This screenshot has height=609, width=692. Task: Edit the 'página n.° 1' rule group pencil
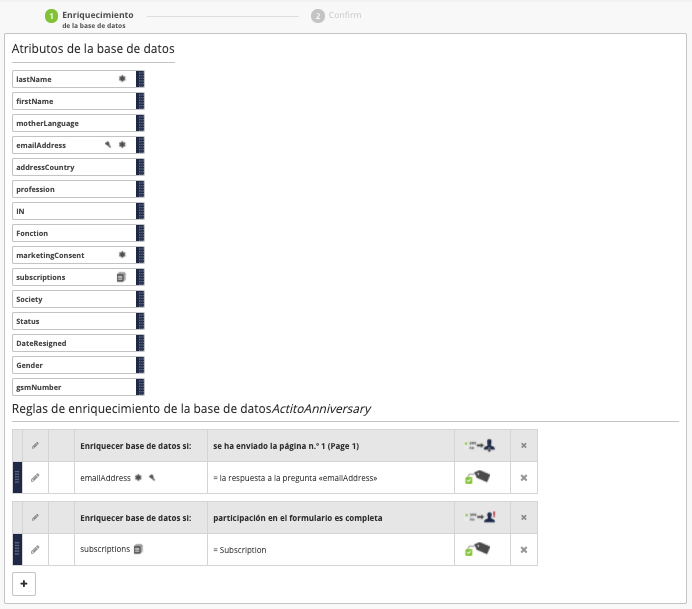[35, 445]
